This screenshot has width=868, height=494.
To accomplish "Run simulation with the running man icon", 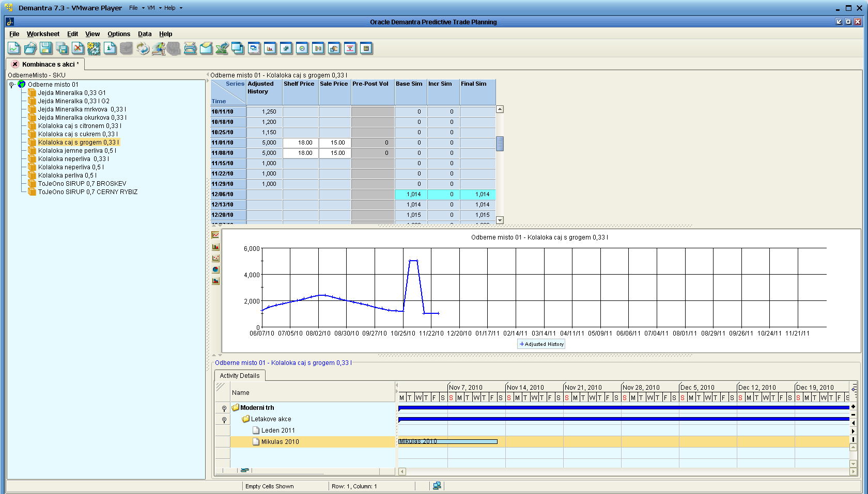I will pos(159,49).
